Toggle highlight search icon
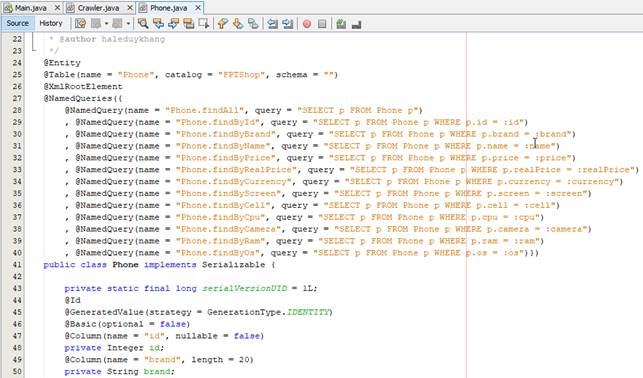The image size is (643, 378). point(189,24)
